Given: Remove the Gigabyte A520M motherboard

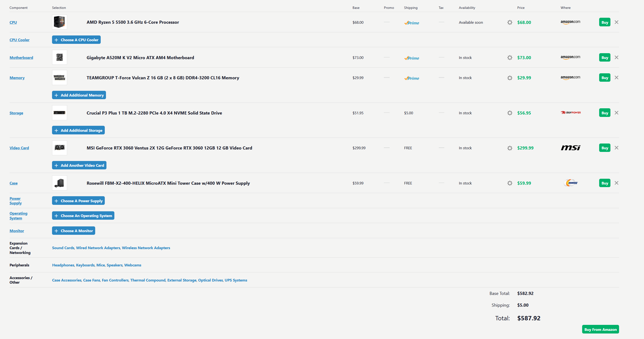Looking at the screenshot, I should pos(616,57).
